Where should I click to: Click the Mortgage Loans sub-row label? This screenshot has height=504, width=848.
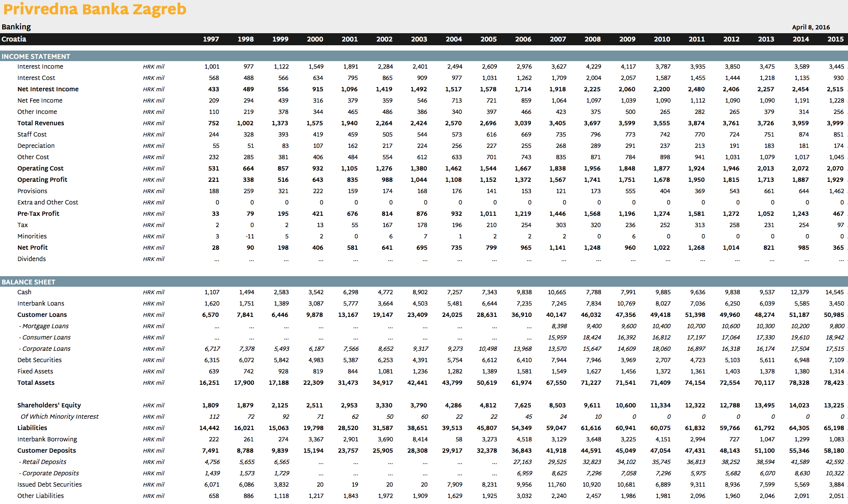tap(44, 326)
